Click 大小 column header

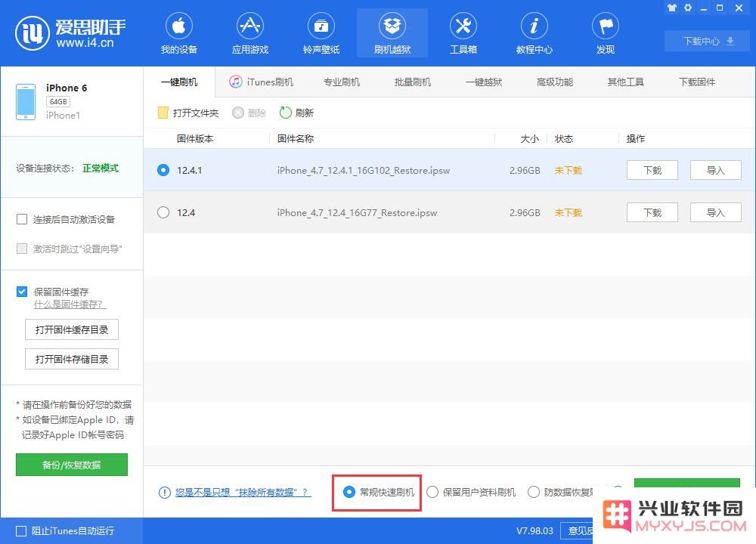point(529,139)
